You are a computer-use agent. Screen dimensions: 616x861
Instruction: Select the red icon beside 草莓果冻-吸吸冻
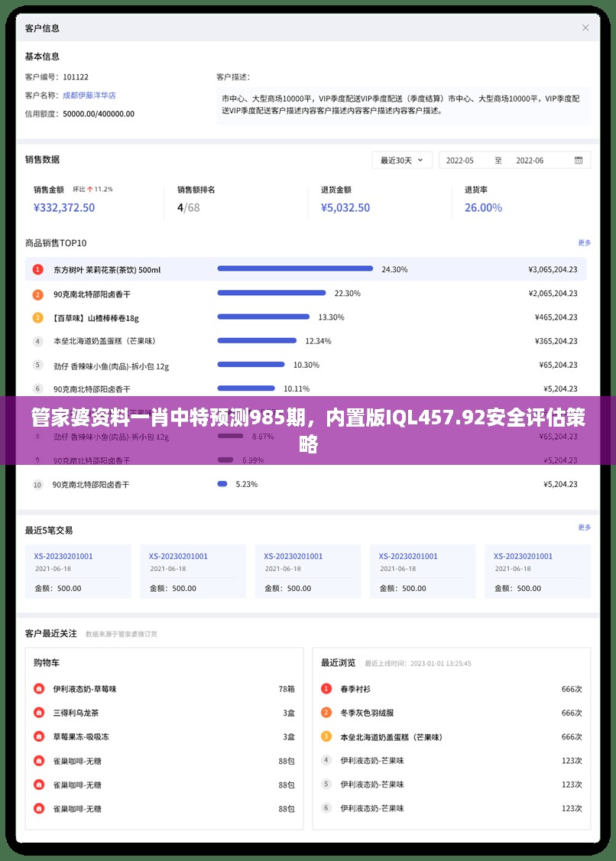39,737
